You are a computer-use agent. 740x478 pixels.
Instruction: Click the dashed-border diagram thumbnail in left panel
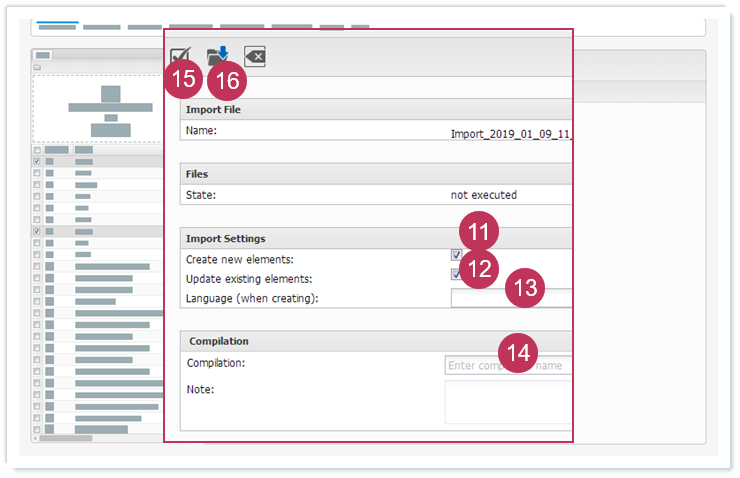(x=97, y=110)
